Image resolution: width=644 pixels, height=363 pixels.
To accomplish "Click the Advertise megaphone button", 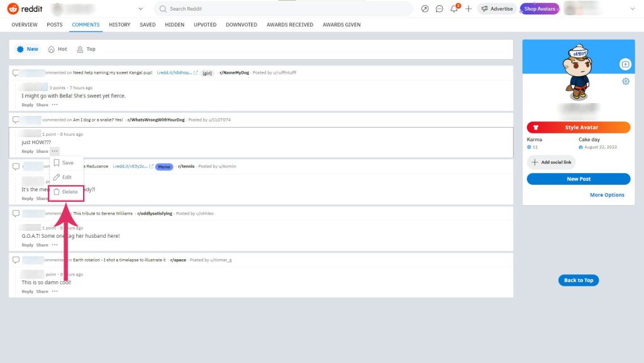I will click(x=497, y=9).
